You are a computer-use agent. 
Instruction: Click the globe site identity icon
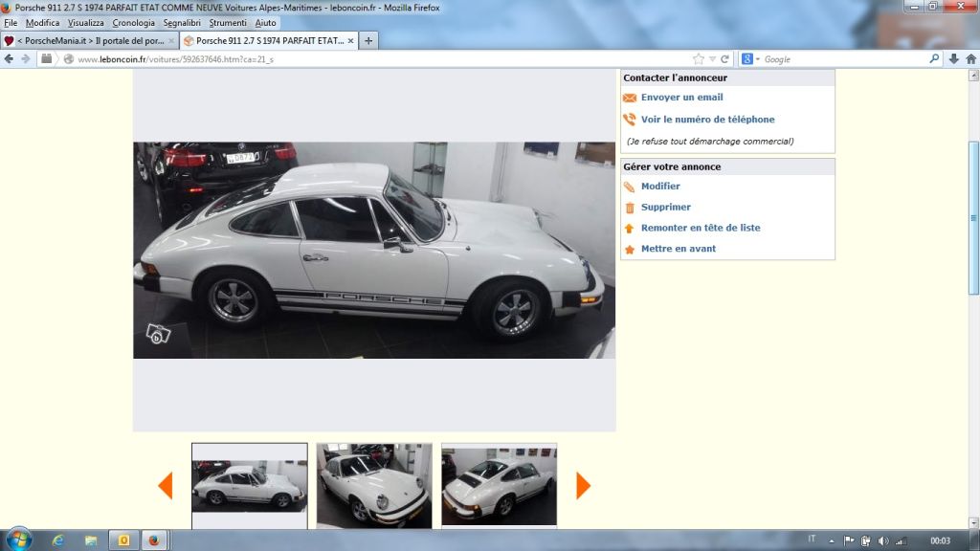click(x=69, y=58)
